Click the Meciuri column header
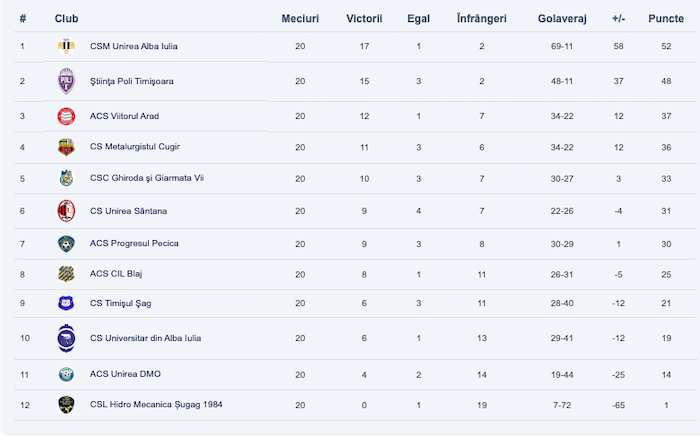The height and width of the screenshot is (436, 700). [300, 19]
